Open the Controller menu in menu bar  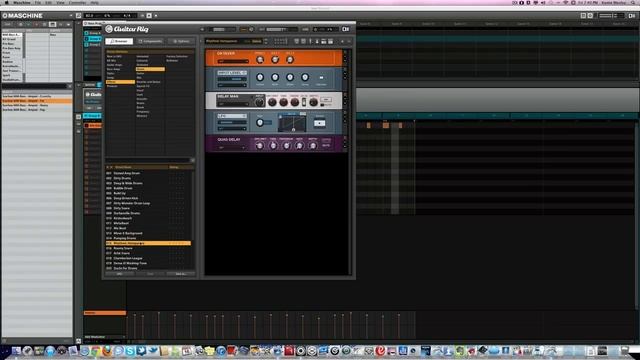(x=77, y=2)
